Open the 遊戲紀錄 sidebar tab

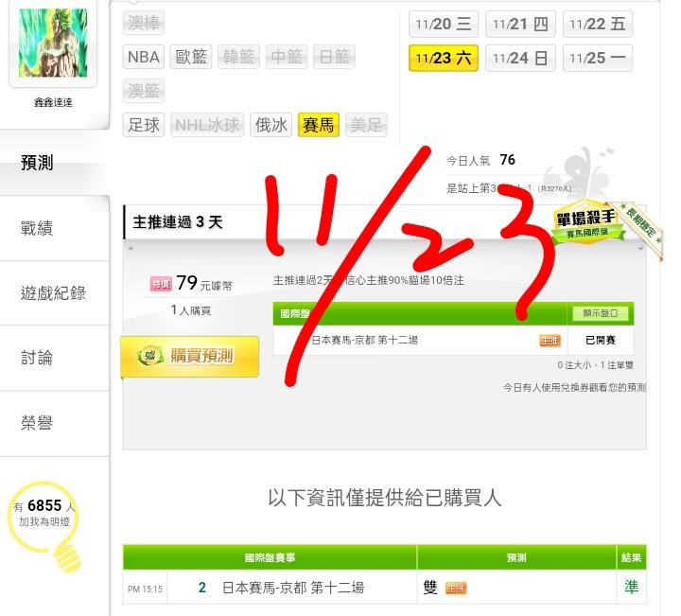coord(54,293)
